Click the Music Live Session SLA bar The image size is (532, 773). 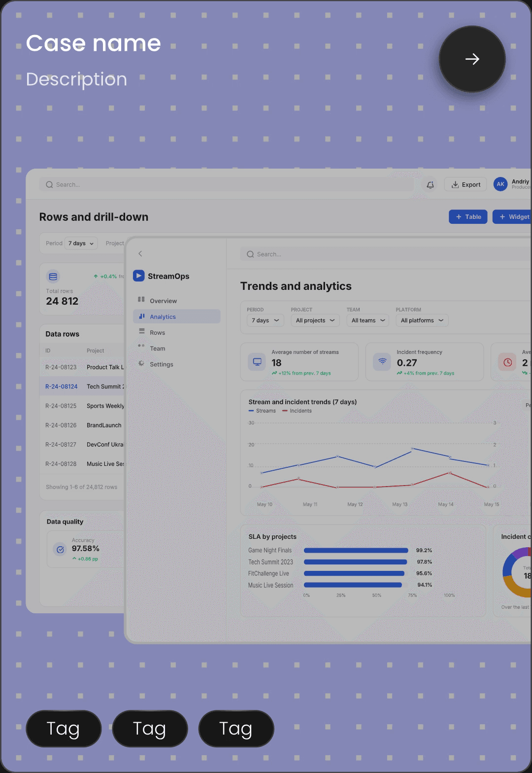tap(353, 585)
